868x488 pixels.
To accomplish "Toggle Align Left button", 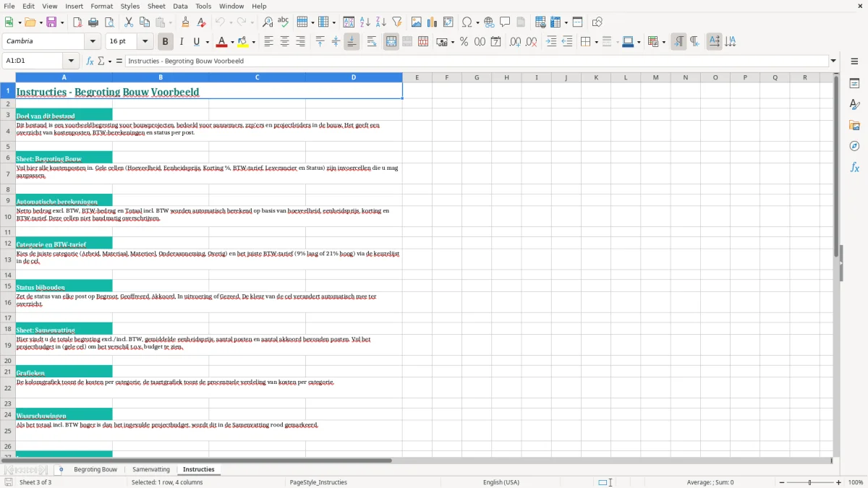I will (269, 42).
